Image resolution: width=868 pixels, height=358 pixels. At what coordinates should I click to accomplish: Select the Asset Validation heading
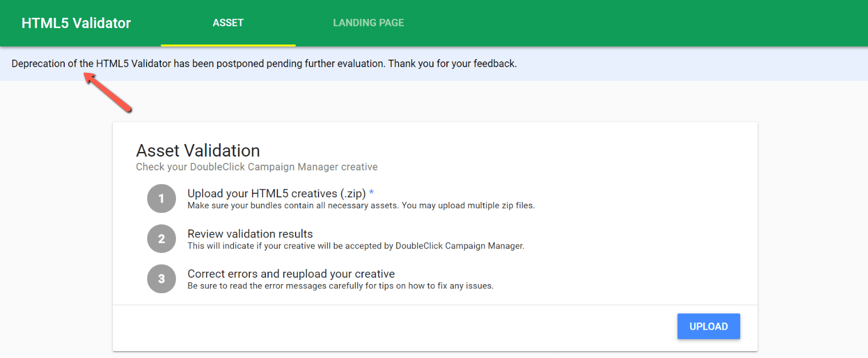tap(198, 150)
